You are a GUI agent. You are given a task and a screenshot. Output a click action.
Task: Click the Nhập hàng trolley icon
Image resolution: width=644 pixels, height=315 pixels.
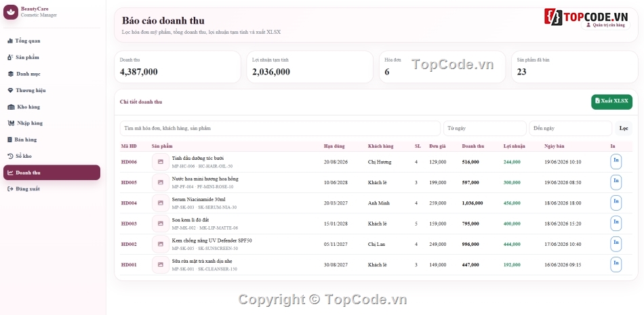(11, 123)
